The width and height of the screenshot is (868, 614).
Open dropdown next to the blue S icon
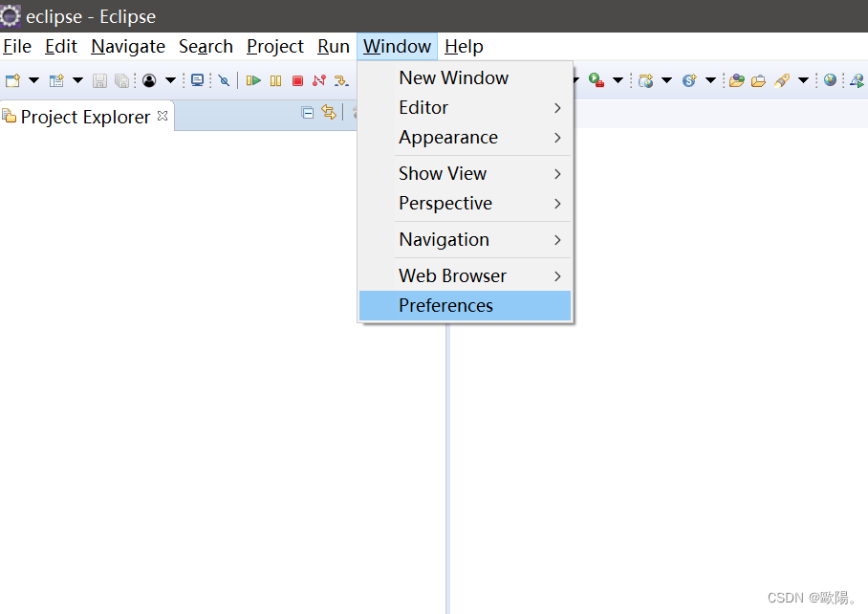tap(711, 81)
